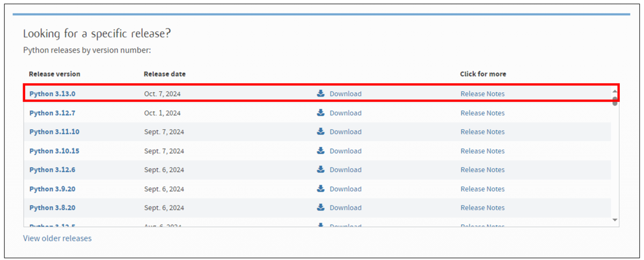Click download icon for Python 3.12.7
The width and height of the screenshot is (644, 260).
coord(320,113)
